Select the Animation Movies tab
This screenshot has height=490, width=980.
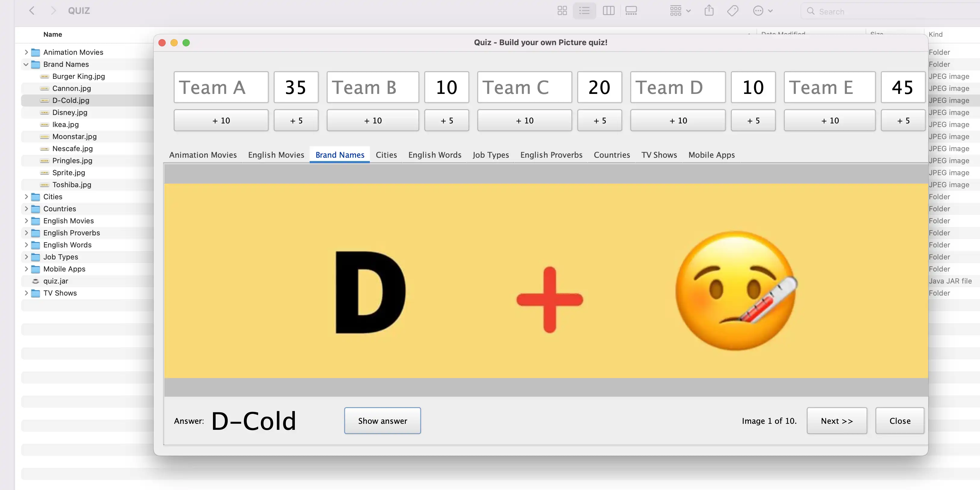(202, 154)
